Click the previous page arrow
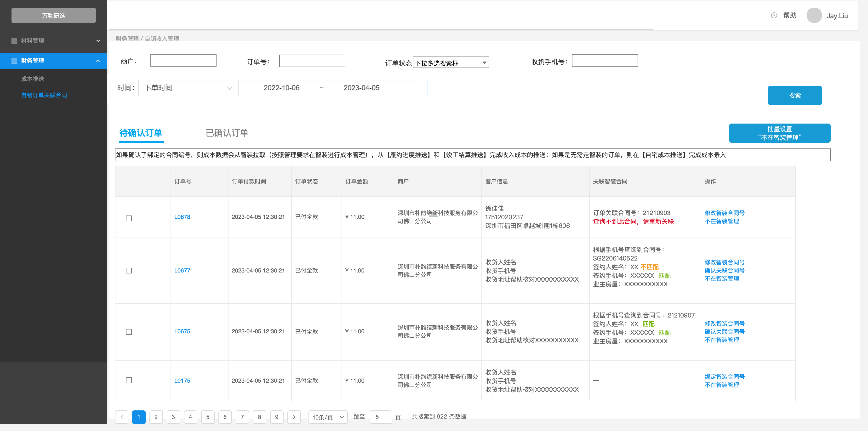The height and width of the screenshot is (431, 868). tap(122, 417)
